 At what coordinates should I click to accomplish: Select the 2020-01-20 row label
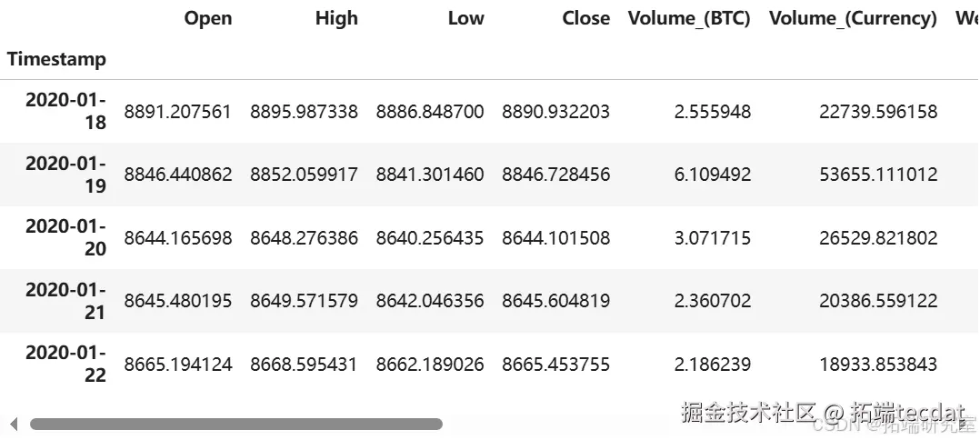coord(65,237)
